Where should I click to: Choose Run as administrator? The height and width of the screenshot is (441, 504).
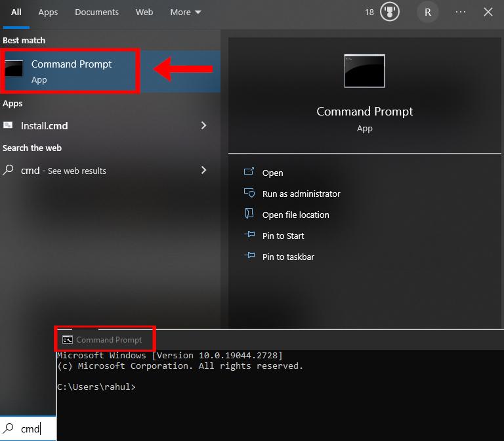[301, 194]
